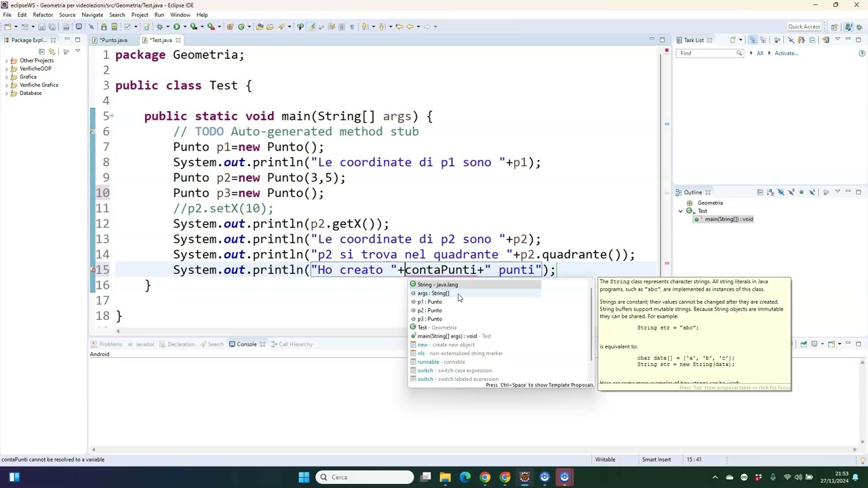The image size is (868, 488).
Task: Toggle Hide Fields in Outline toolbar
Action: coord(781,192)
